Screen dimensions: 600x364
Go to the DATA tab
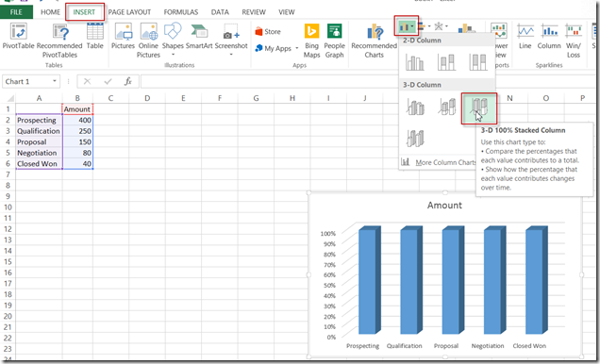[220, 12]
